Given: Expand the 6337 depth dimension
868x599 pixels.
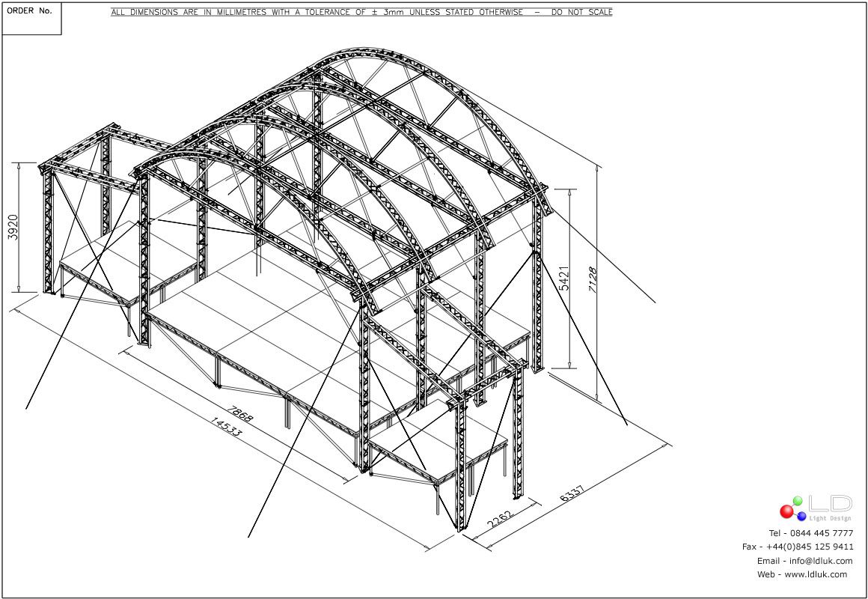Looking at the screenshot, I should click(x=573, y=494).
